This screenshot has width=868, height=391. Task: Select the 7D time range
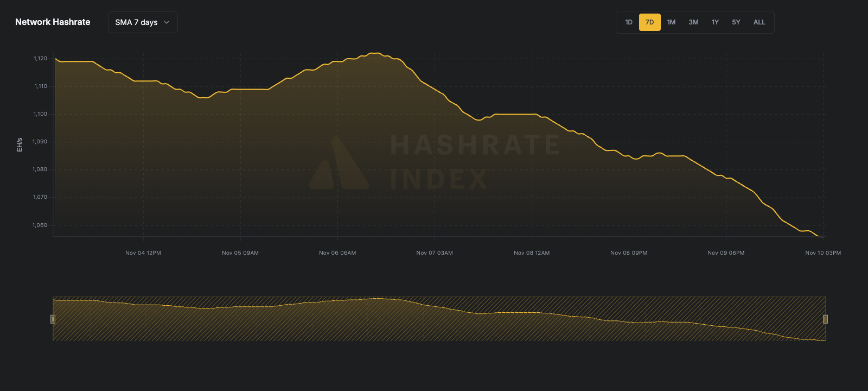pyautogui.click(x=649, y=22)
